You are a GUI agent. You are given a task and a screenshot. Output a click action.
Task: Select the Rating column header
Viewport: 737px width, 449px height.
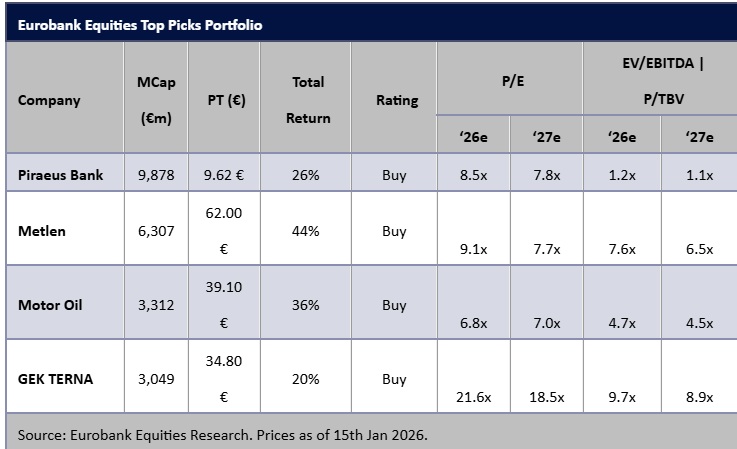tap(397, 100)
